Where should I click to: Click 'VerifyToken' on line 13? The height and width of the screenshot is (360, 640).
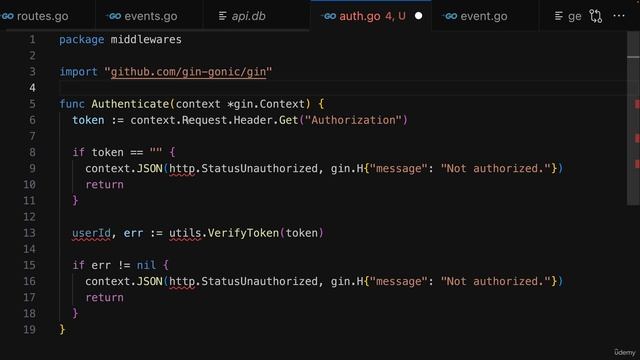pyautogui.click(x=243, y=233)
